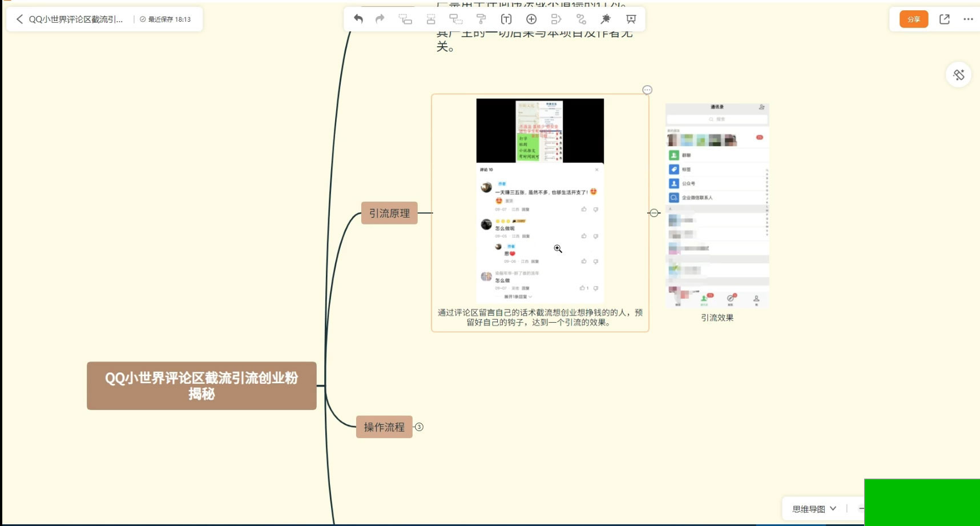The image size is (980, 526).
Task: Add a relationship line between topics
Action: [581, 19]
